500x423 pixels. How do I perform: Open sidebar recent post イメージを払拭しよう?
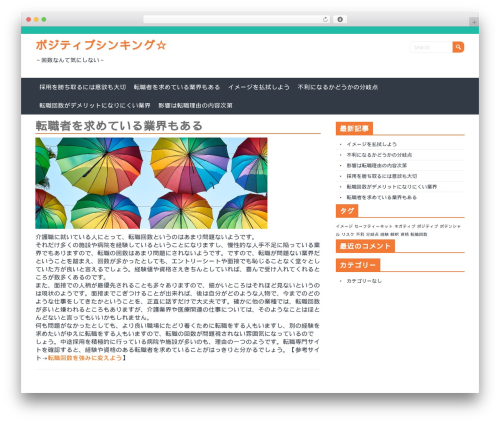pos(372,144)
